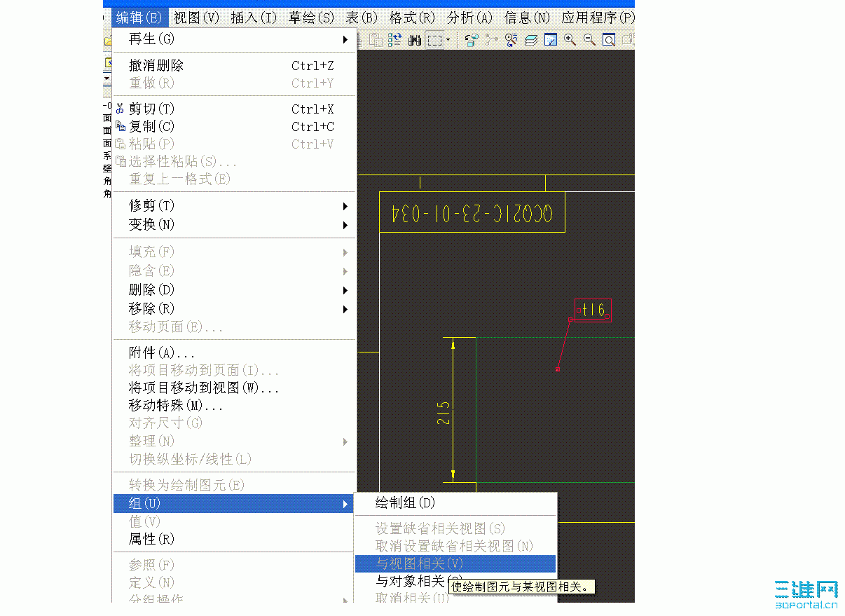Click the update balloons magnifier icon
845x616 pixels.
coord(511,40)
